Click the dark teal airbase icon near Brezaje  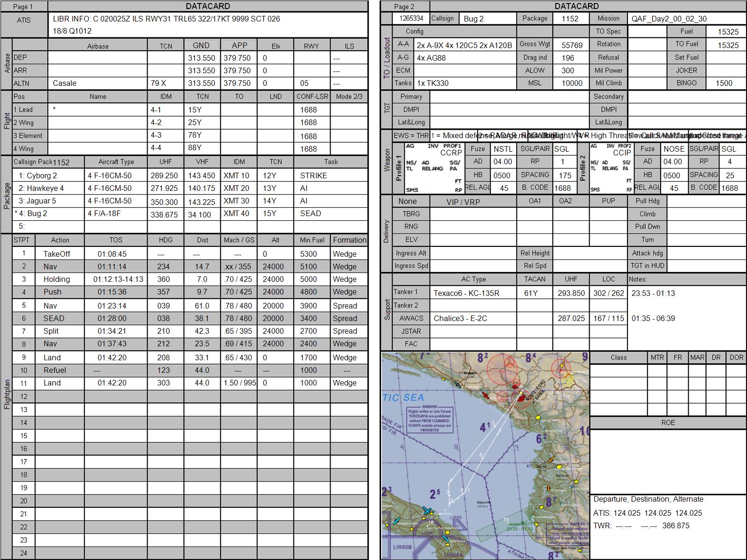457,385
